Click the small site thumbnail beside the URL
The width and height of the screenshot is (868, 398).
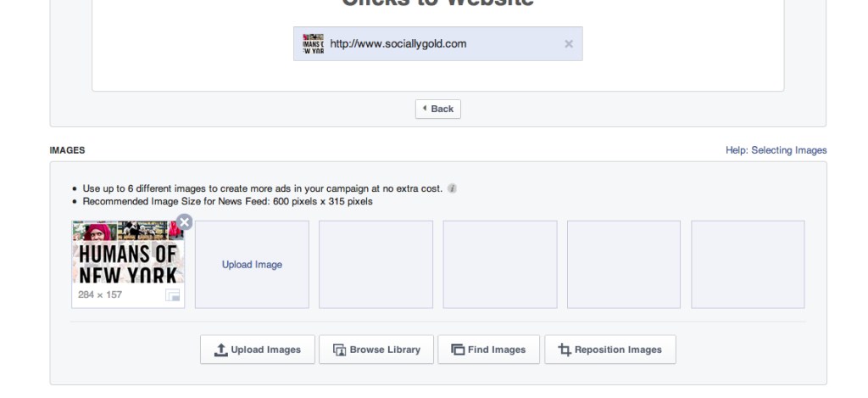(x=314, y=44)
